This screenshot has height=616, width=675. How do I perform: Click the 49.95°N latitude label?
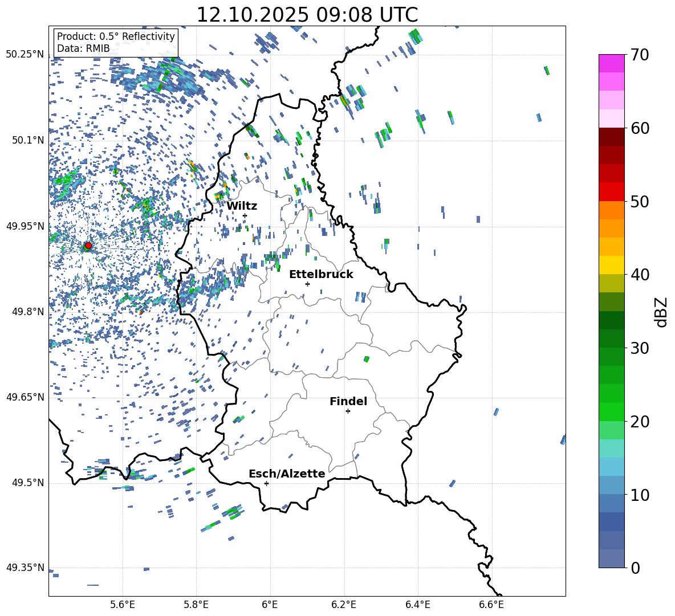point(25,226)
